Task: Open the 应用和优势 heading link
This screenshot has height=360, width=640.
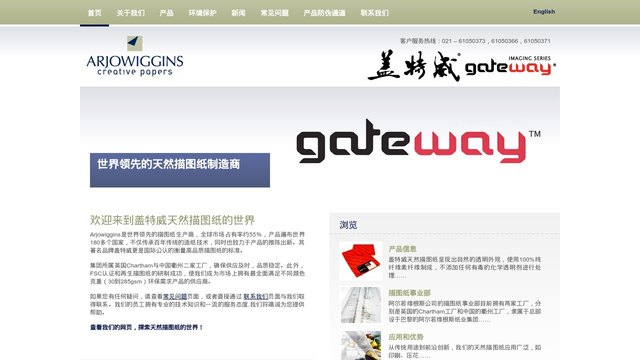Action: 406,337
